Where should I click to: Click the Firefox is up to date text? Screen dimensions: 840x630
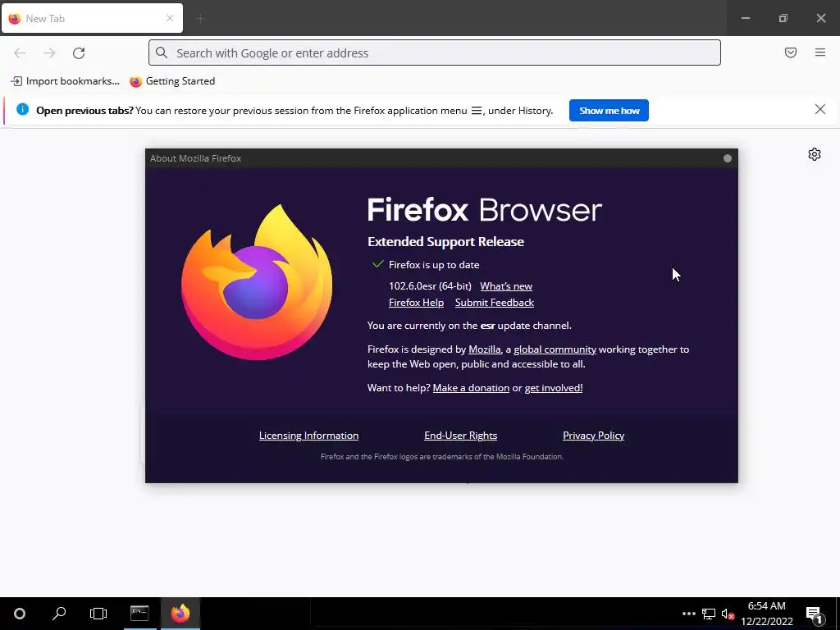coord(434,265)
